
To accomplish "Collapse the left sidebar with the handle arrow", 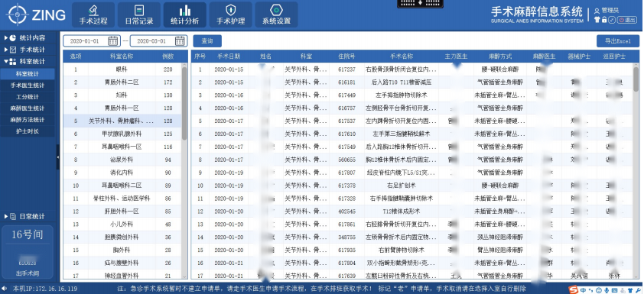I will (58, 157).
